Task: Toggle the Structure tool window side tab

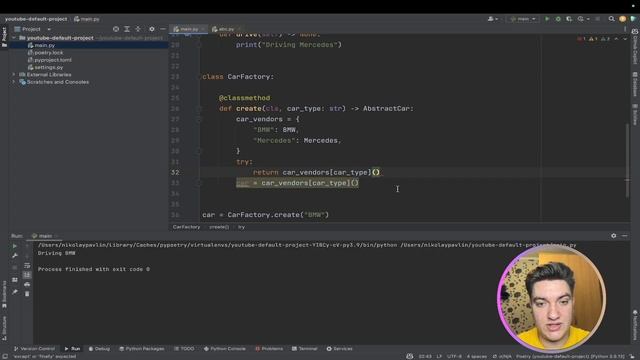Action: point(4,328)
